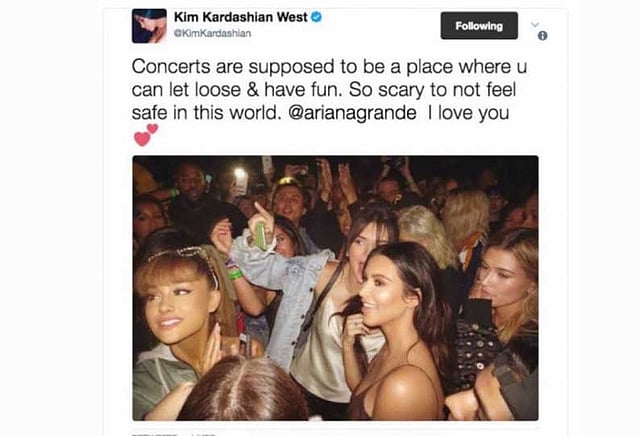Viewport: 640px width, 436px height.
Task: Click the Kim Kardashian West display name
Action: pos(240,17)
